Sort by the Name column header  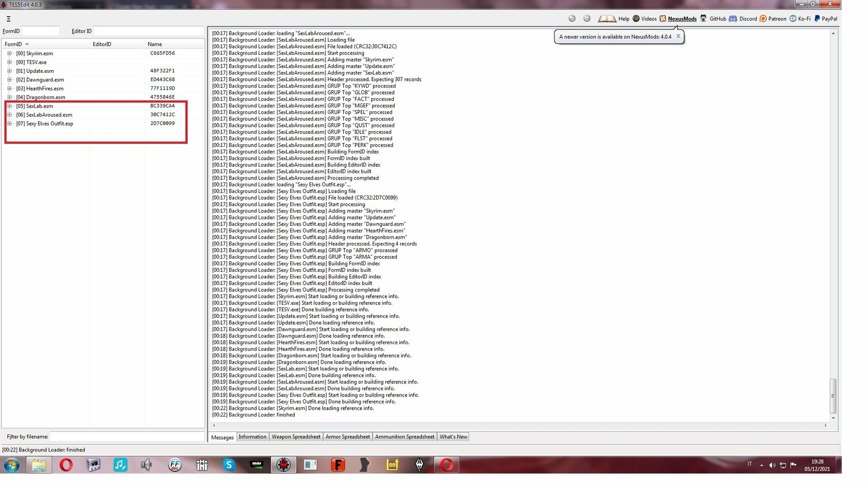click(175, 44)
